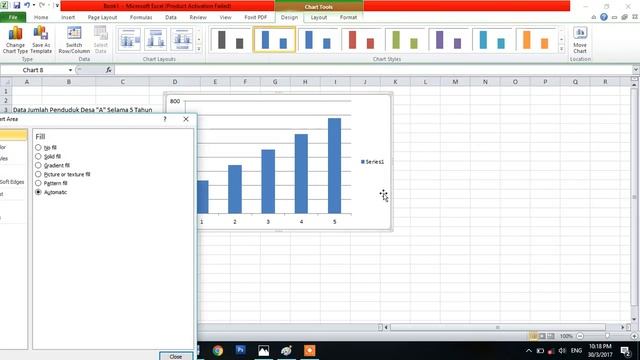Apply the third chart layout
Screen dimensions: 640x360
pyautogui.click(x=182, y=40)
